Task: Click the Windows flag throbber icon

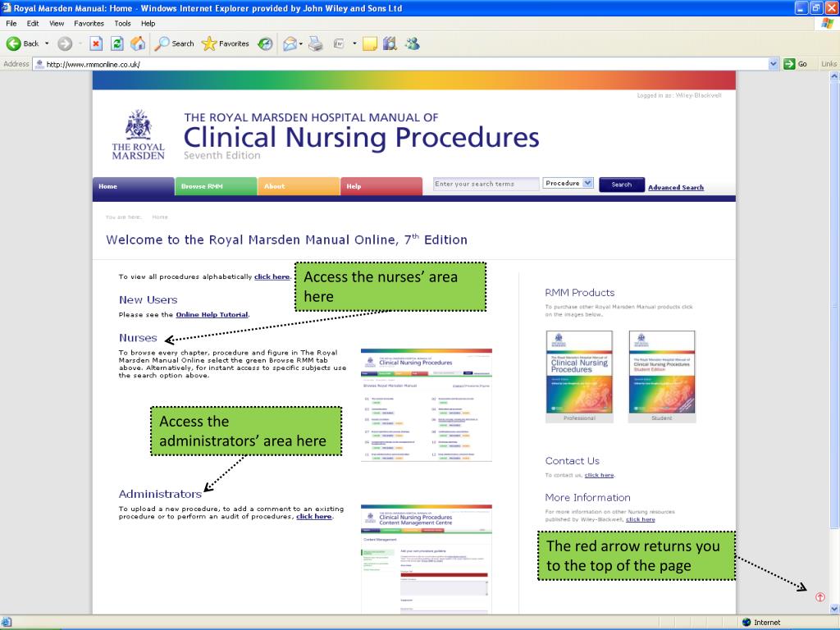Action: pyautogui.click(x=827, y=24)
